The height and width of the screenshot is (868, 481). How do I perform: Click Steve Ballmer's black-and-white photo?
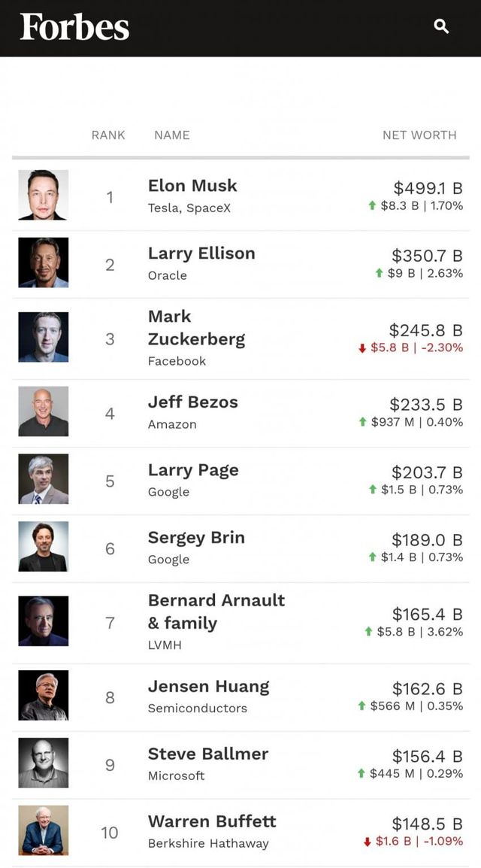click(x=44, y=763)
